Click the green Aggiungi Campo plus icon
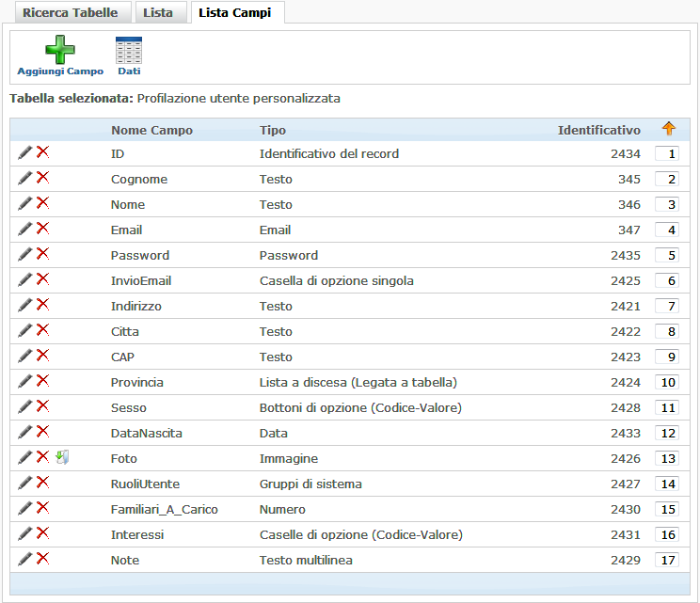Viewport: 700px width, 603px height. 60,50
